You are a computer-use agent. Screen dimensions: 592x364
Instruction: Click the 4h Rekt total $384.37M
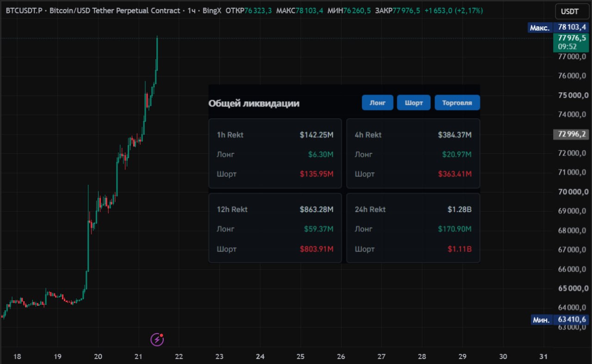[455, 135]
